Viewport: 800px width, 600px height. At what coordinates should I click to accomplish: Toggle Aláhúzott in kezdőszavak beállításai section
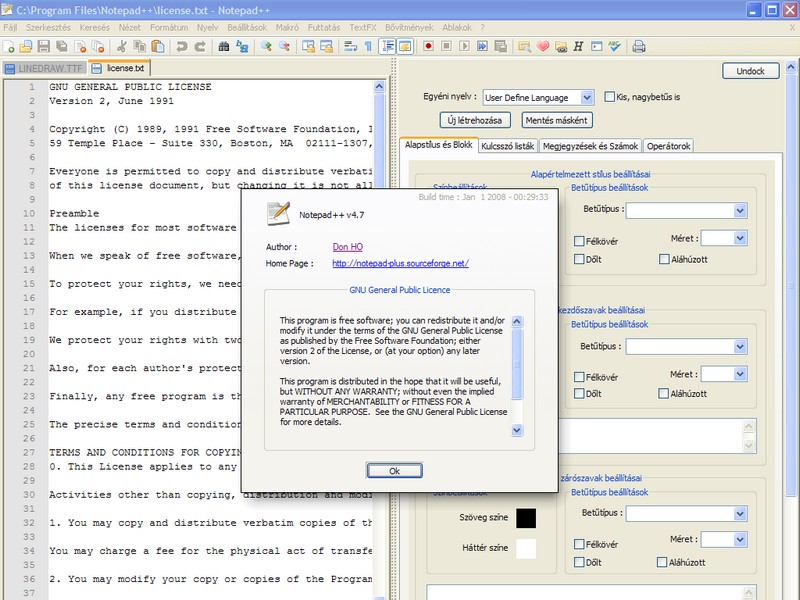tap(663, 393)
